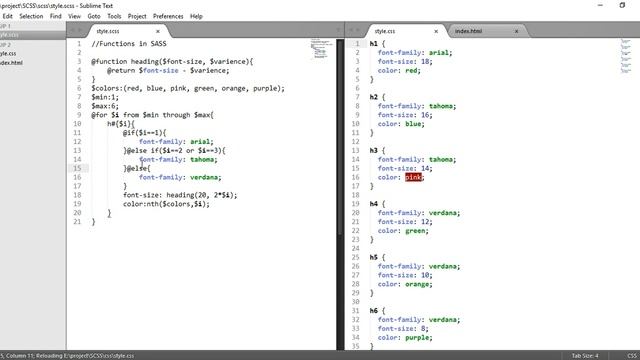
Task: Click the '@for $i from $min through $max{' line
Action: 153,115
